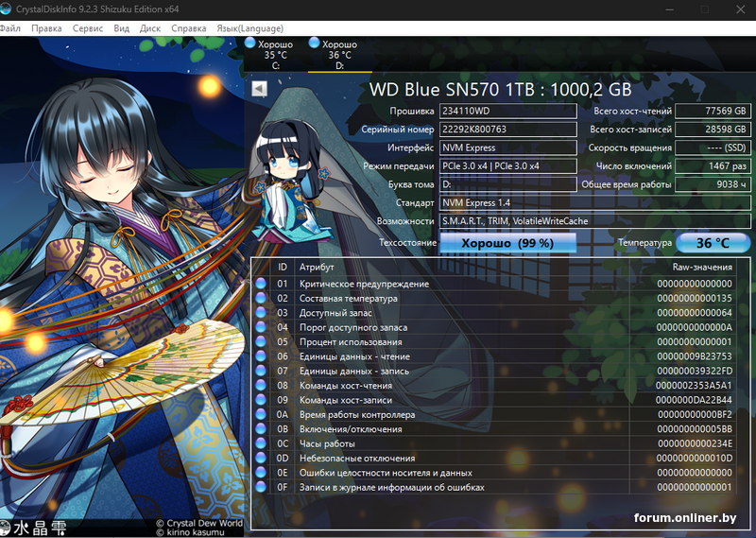This screenshot has width=756, height=538.
Task: Open the Вид menu
Action: click(122, 28)
